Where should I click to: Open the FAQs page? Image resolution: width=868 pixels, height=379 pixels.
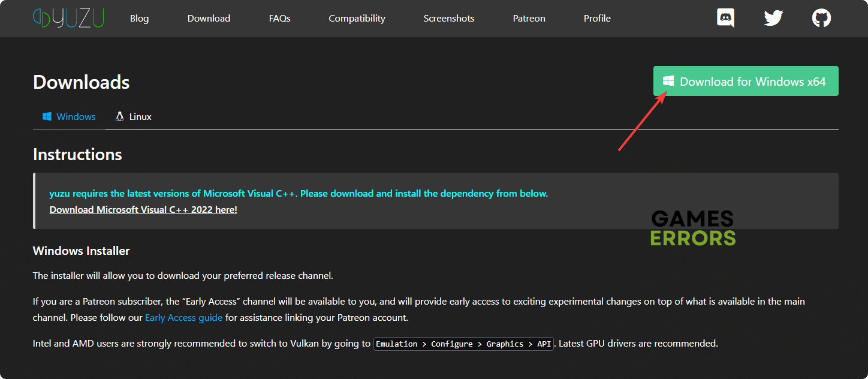coord(279,19)
